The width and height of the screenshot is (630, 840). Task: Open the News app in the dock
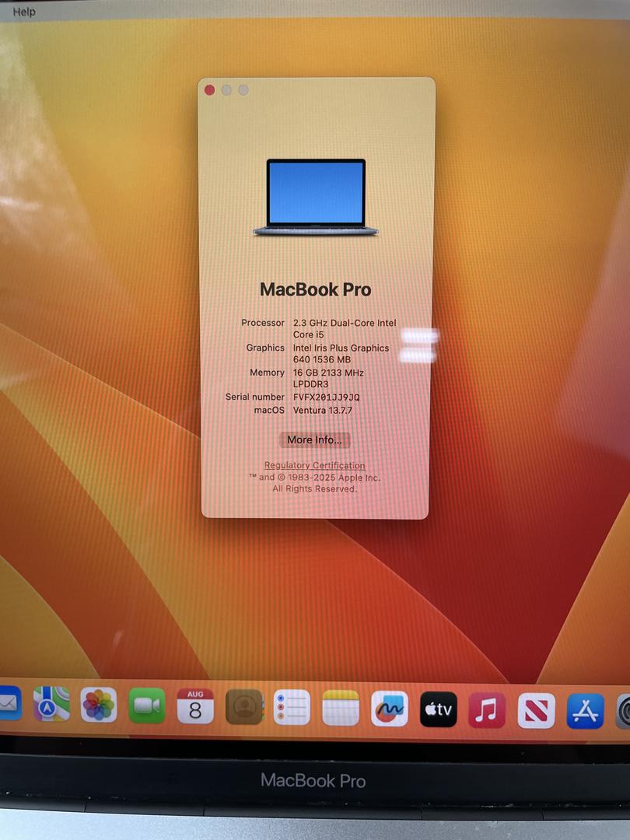[x=537, y=711]
